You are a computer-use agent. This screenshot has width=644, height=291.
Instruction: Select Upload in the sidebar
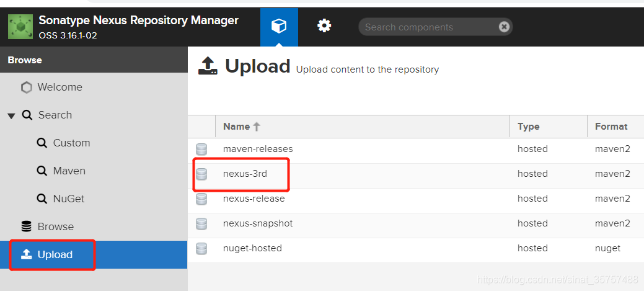pyautogui.click(x=94, y=255)
